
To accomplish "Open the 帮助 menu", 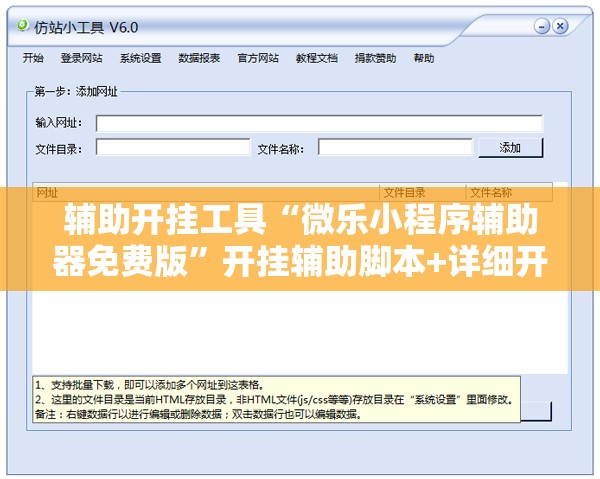I will (x=424, y=58).
